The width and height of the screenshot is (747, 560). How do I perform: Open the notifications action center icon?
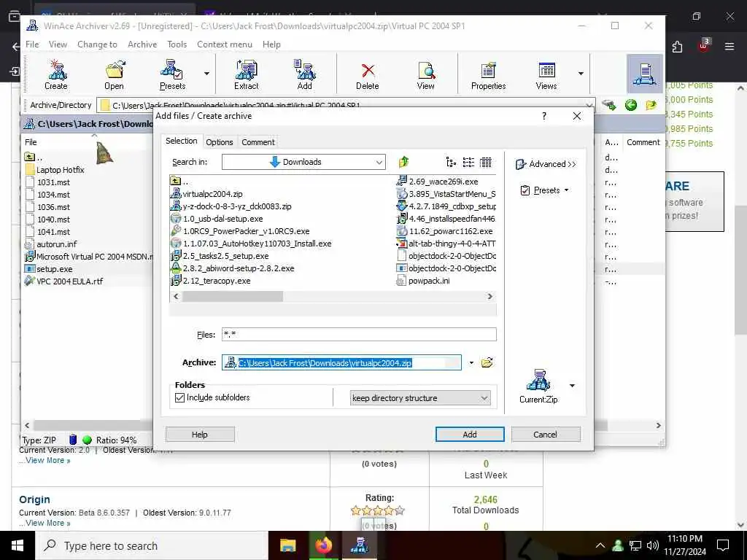coord(723,545)
